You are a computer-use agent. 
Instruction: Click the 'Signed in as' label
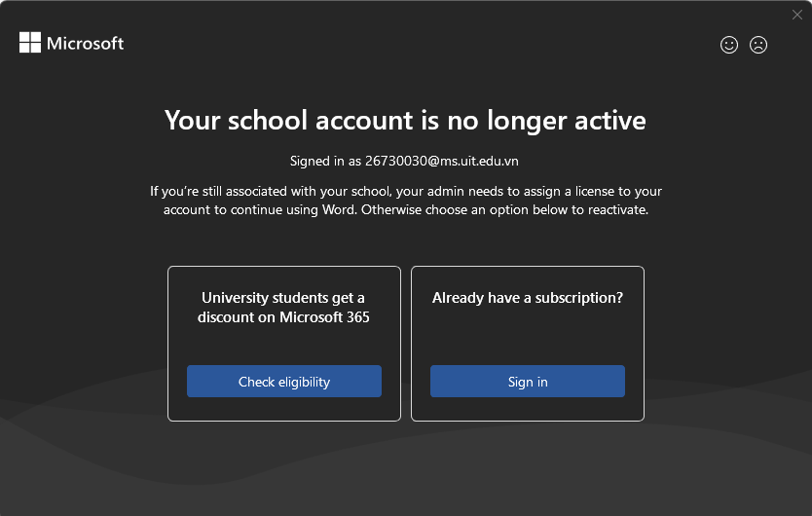point(325,161)
